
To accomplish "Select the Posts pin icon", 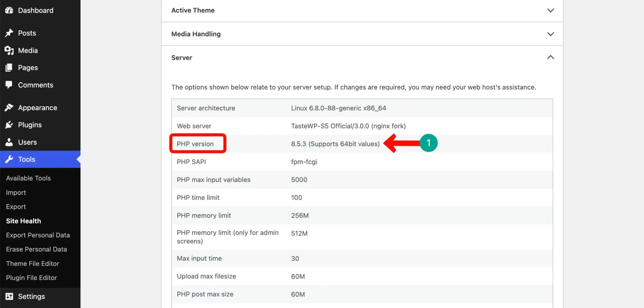I will coord(9,33).
